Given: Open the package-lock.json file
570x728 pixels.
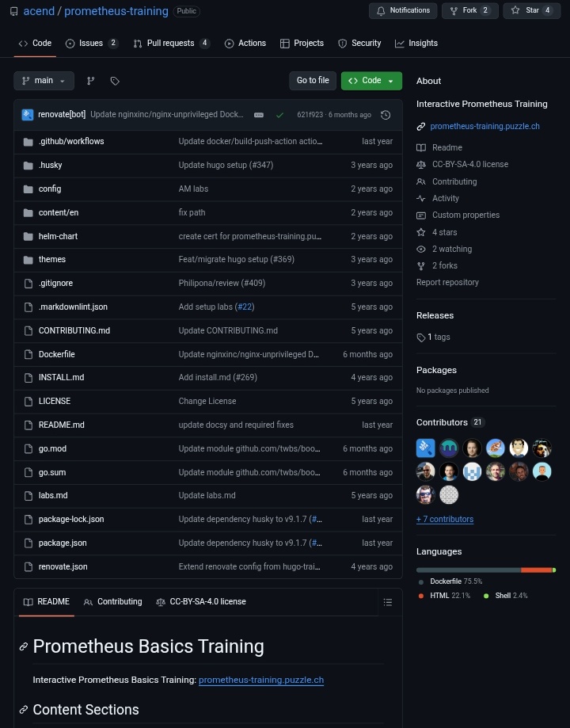Looking at the screenshot, I should coord(71,520).
